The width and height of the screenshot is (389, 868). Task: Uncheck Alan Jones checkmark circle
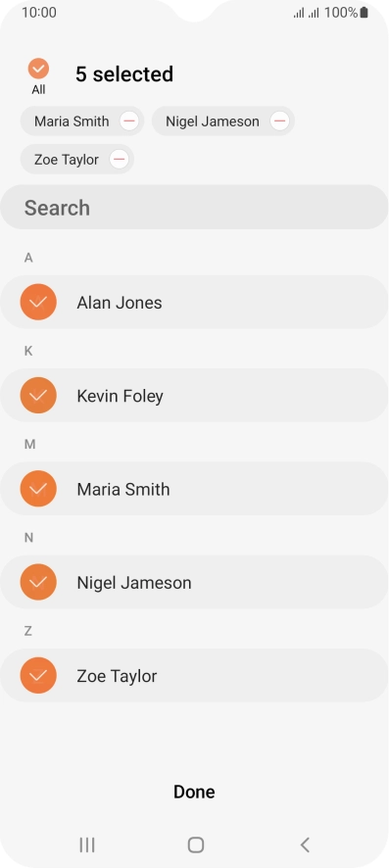[x=38, y=302]
